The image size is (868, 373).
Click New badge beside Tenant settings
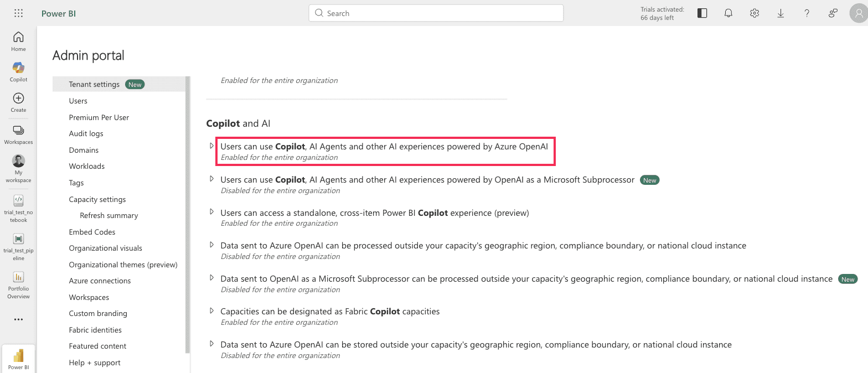tap(135, 84)
